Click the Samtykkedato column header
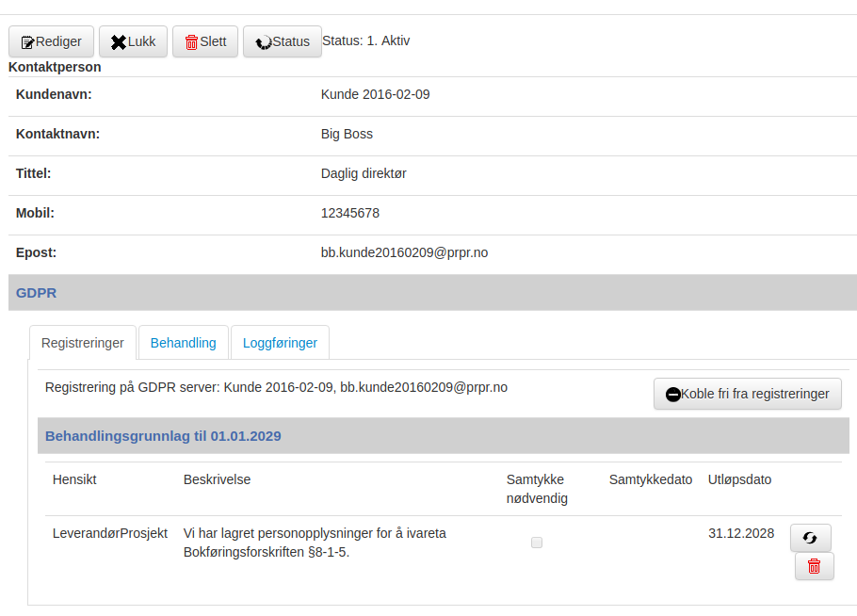Viewport: 857px width, 616px height. point(651,480)
